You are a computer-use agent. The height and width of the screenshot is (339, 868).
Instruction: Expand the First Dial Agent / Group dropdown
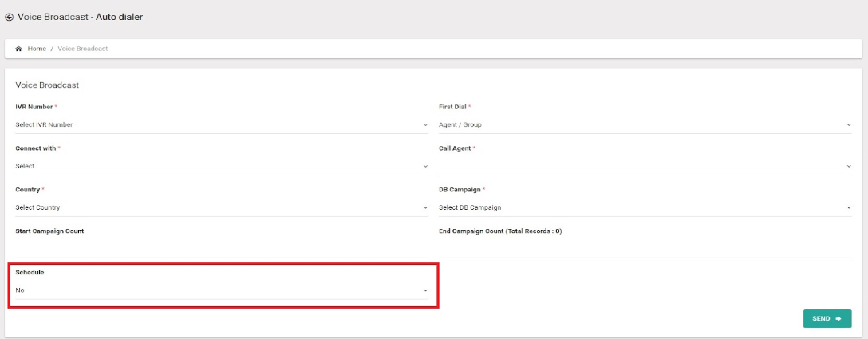[x=644, y=124]
